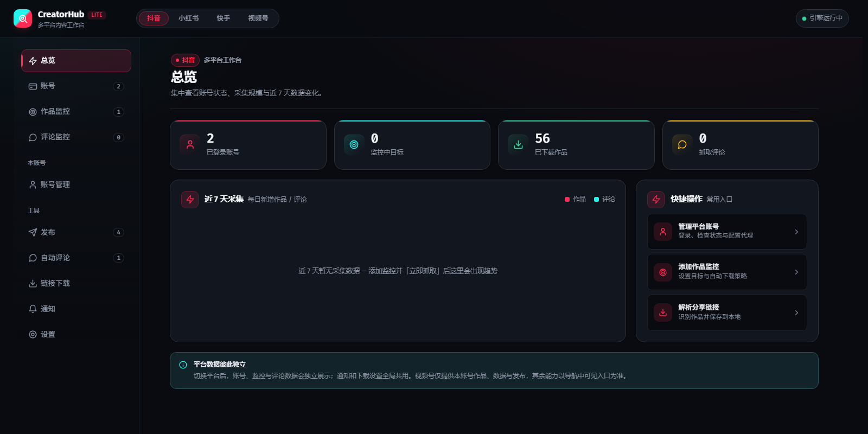Open the 发布 tool menu item
The height and width of the screenshot is (434, 868).
pos(76,233)
